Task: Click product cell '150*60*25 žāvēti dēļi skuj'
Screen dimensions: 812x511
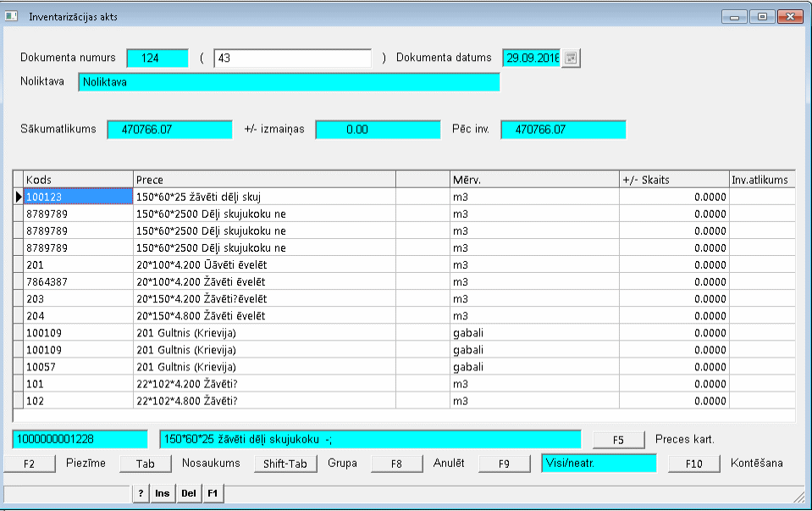Action: 265,197
